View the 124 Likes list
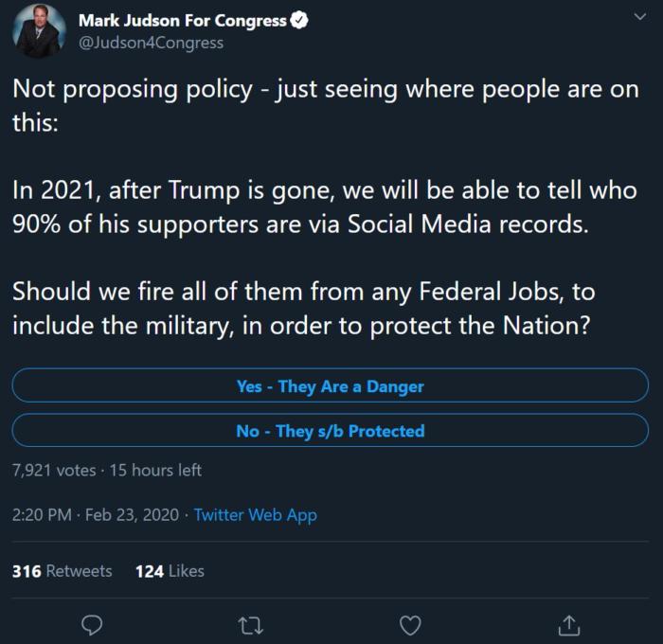This screenshot has width=663, height=644. pos(170,571)
